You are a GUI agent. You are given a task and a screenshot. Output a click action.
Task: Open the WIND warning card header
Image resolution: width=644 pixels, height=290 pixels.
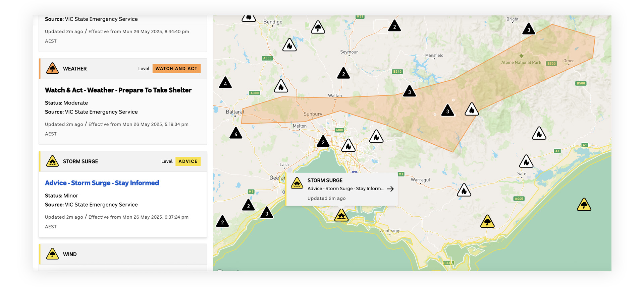(x=123, y=254)
